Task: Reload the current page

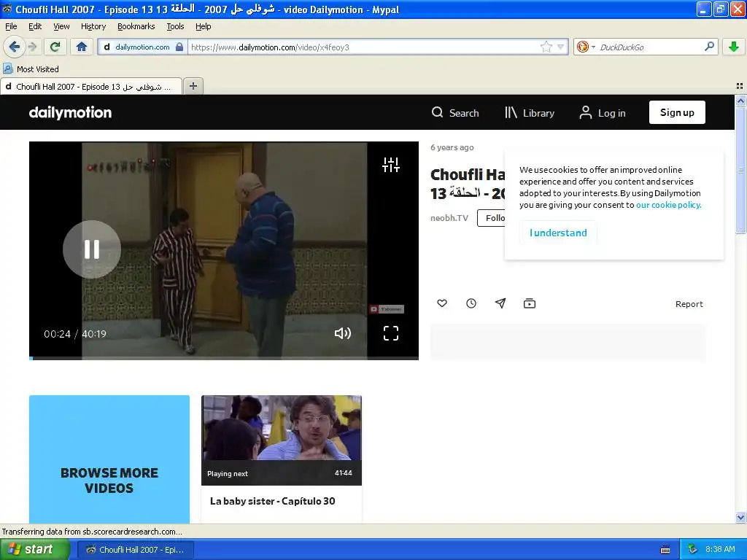Action: coord(55,47)
